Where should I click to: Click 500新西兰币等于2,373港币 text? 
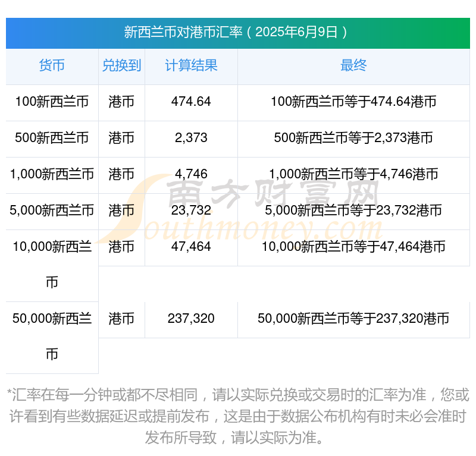pyautogui.click(x=353, y=138)
